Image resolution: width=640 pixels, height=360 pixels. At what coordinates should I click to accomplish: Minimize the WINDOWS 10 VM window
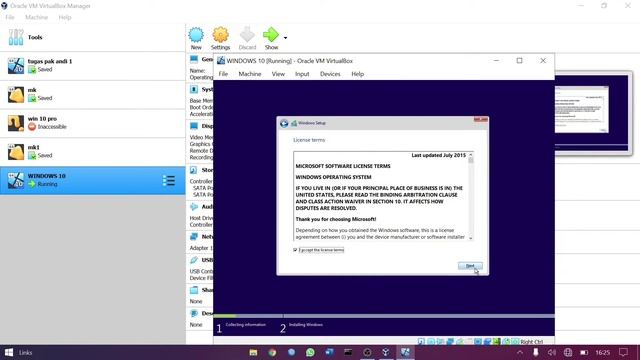[496, 60]
